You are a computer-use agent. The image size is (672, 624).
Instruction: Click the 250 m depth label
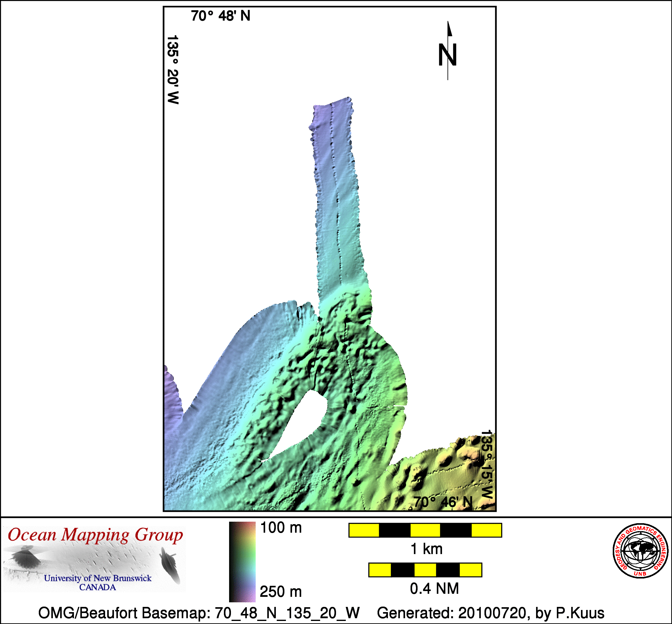(281, 592)
